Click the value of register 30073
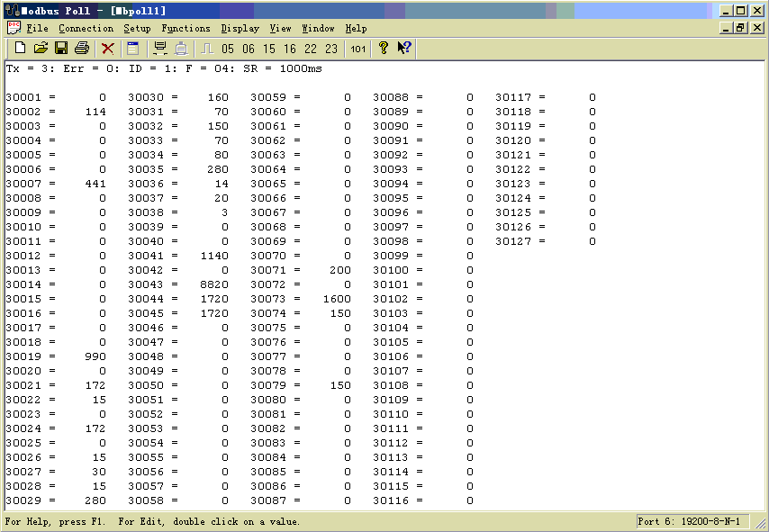769x532 pixels. click(337, 299)
